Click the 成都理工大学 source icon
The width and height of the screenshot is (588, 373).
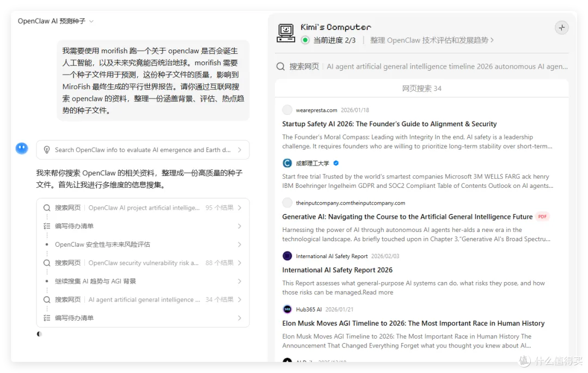(287, 163)
